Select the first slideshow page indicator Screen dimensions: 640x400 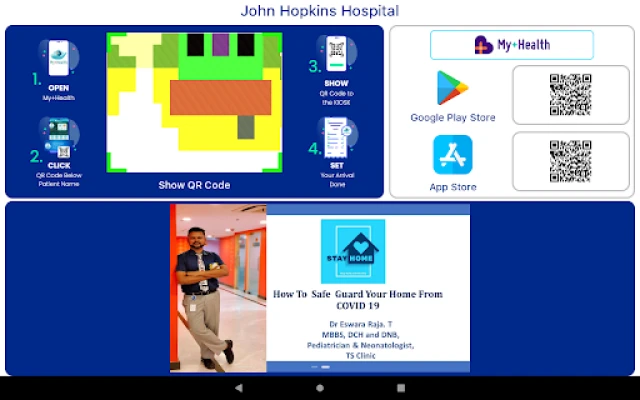[x=315, y=367]
